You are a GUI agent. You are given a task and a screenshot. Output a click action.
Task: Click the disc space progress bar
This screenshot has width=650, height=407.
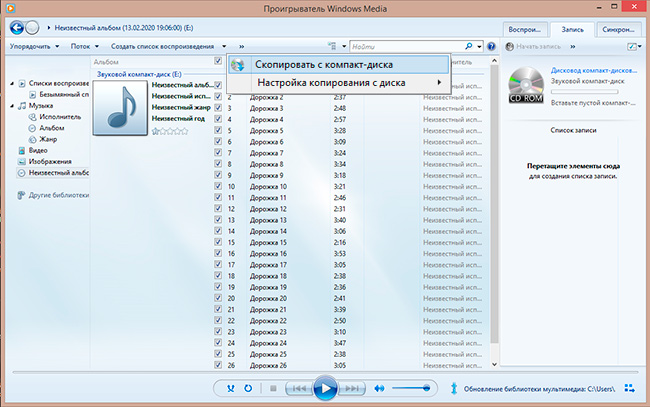(x=585, y=92)
